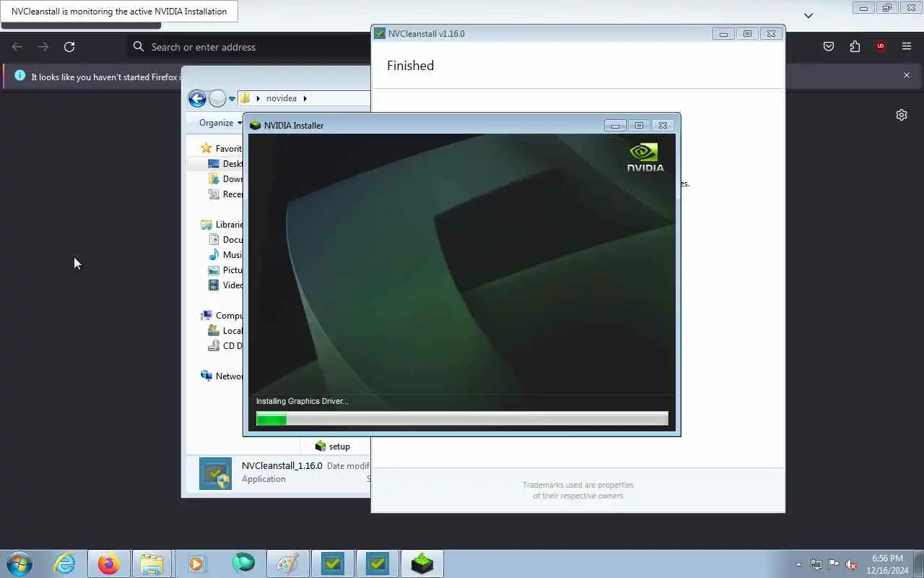Select Recent Places in the Explorer sidebar
Screen dimensions: 924x578
coord(225,194)
